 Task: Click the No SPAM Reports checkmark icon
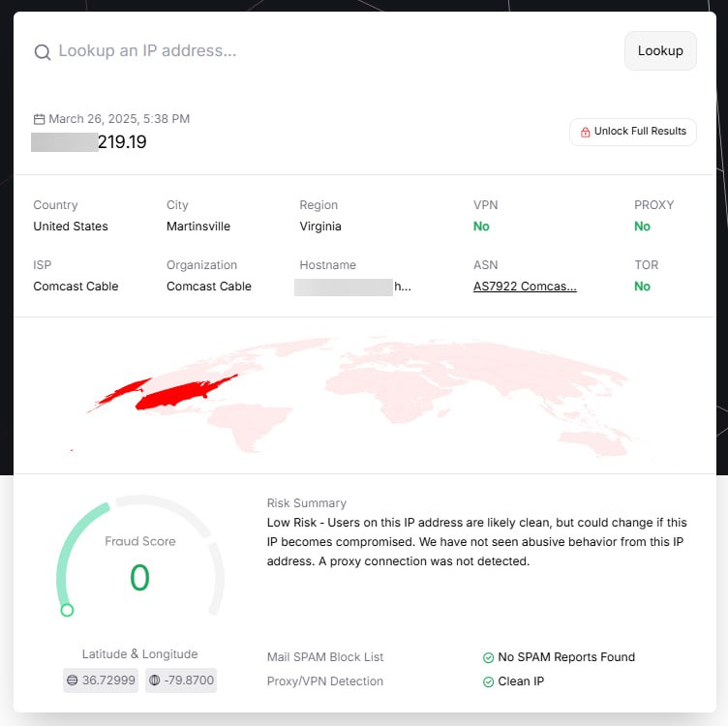(488, 657)
